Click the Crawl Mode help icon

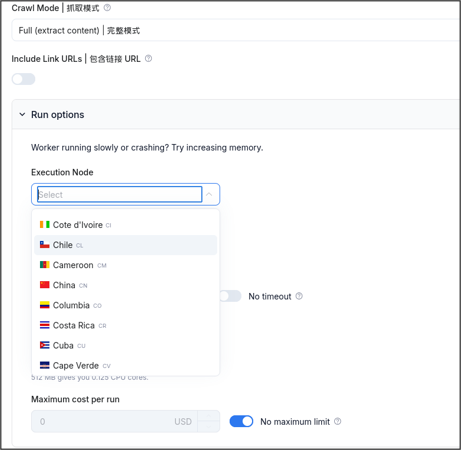click(107, 8)
